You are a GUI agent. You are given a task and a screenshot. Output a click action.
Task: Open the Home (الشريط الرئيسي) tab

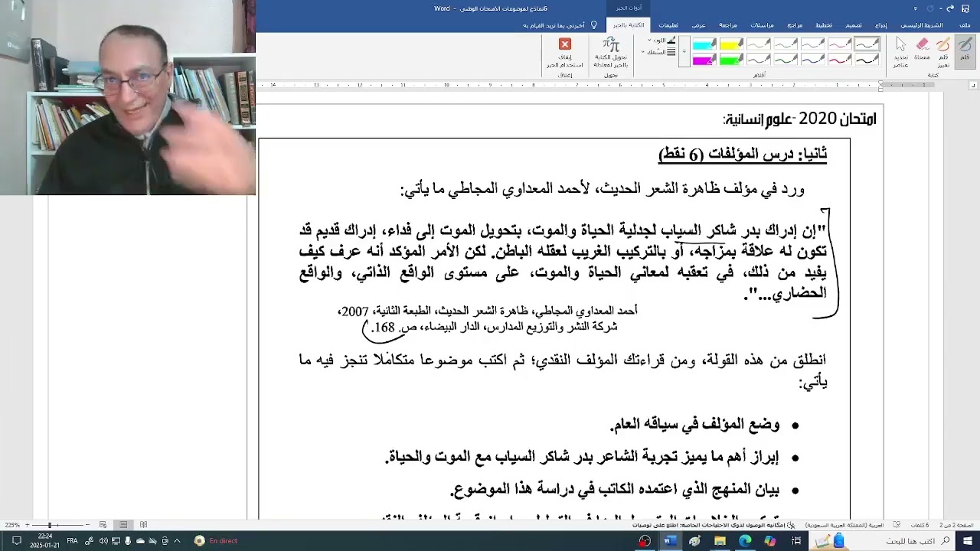click(x=922, y=25)
